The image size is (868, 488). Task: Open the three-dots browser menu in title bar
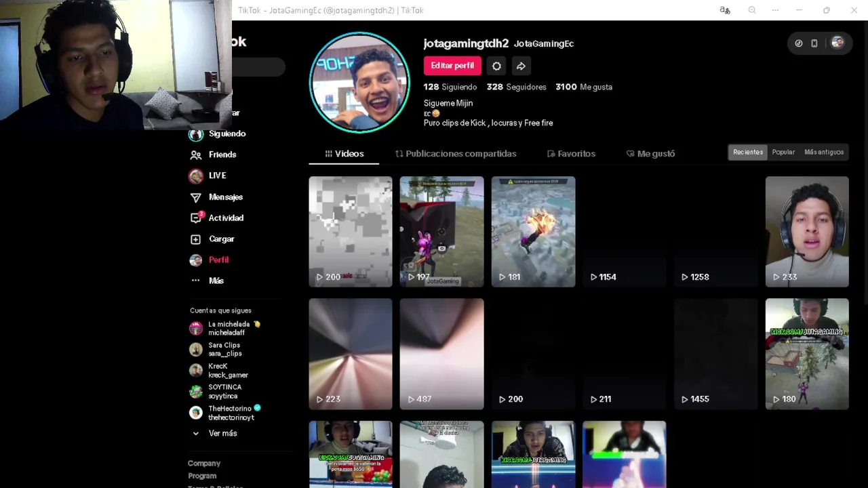(775, 10)
